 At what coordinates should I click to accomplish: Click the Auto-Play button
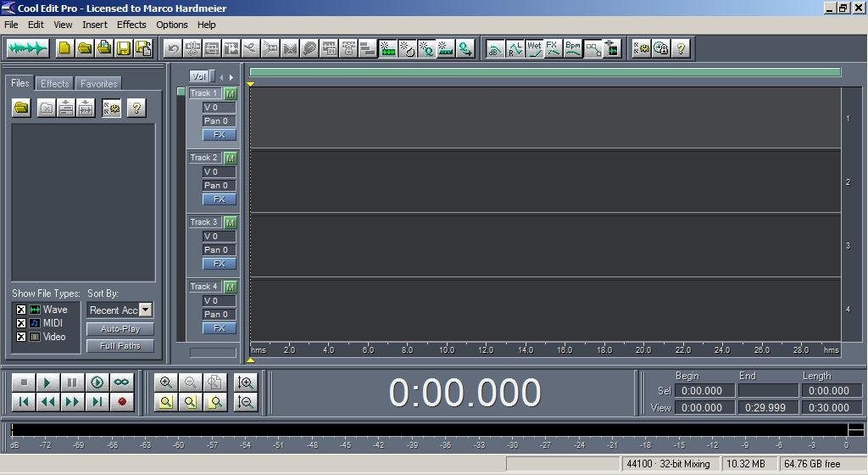pyautogui.click(x=120, y=329)
